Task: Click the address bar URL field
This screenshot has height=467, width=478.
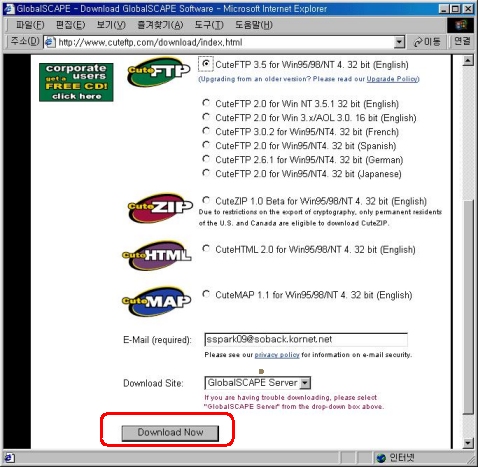Action: 225,42
